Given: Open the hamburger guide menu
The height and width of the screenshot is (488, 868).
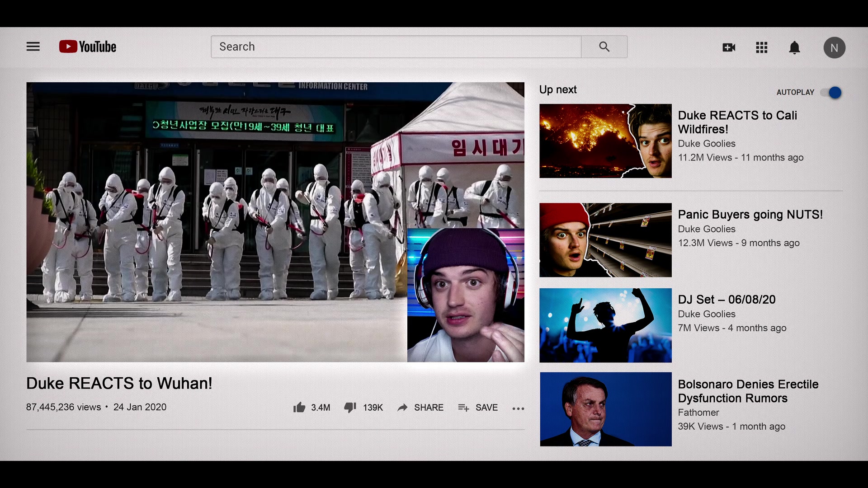Looking at the screenshot, I should tap(33, 47).
